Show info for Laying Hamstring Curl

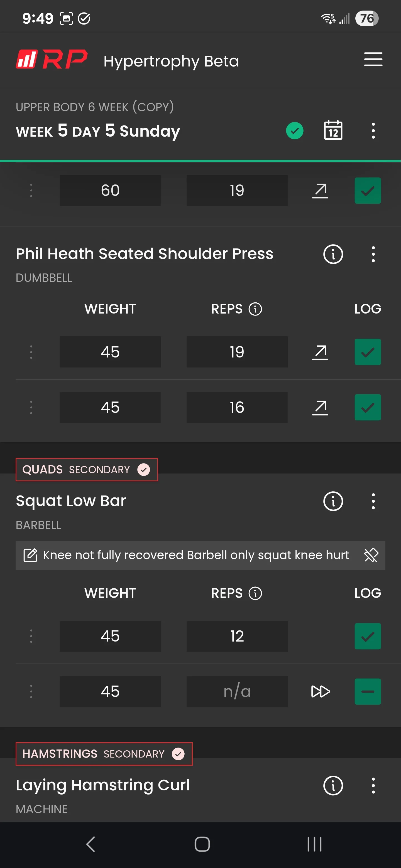pos(333,785)
